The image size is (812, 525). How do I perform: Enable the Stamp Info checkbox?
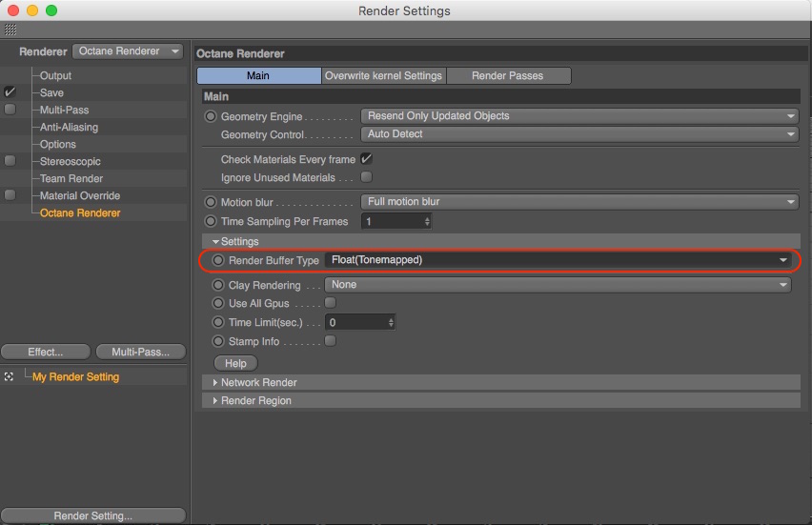330,341
